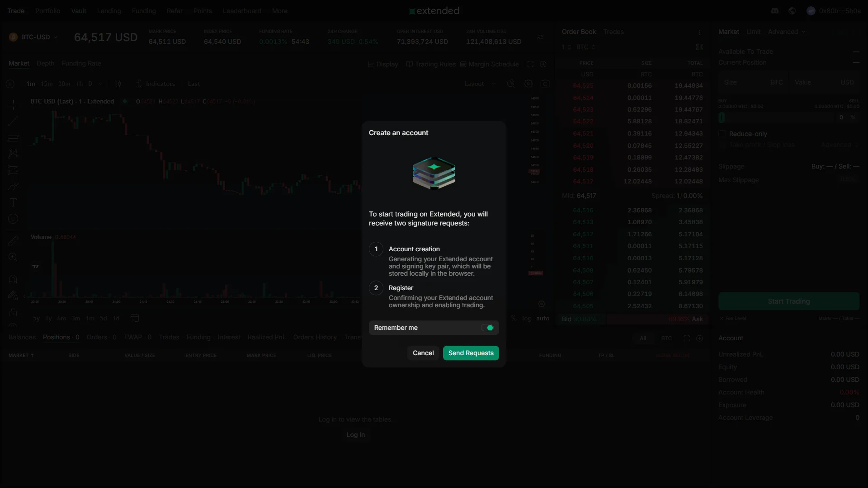Open the More menu in top navigation
The height and width of the screenshot is (488, 868).
(x=280, y=11)
